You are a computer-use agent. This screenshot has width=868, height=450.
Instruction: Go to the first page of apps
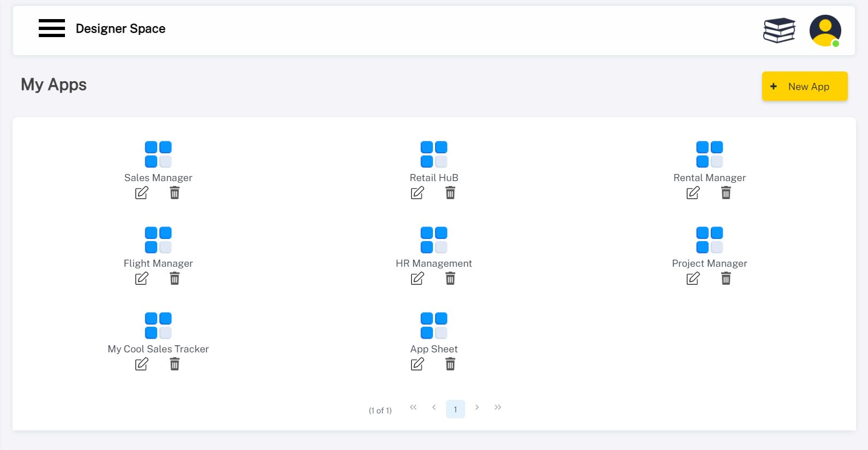pyautogui.click(x=413, y=407)
